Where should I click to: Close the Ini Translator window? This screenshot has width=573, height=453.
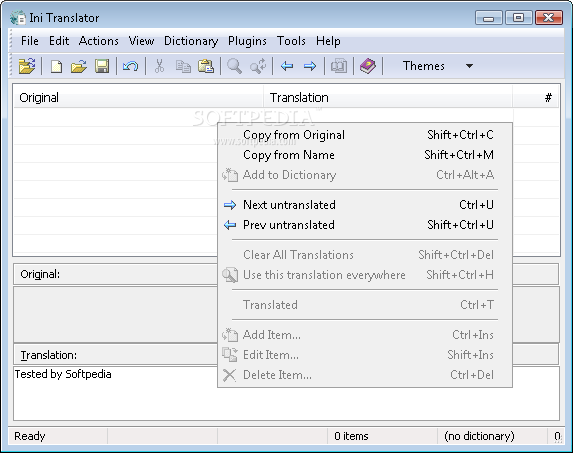(x=549, y=18)
